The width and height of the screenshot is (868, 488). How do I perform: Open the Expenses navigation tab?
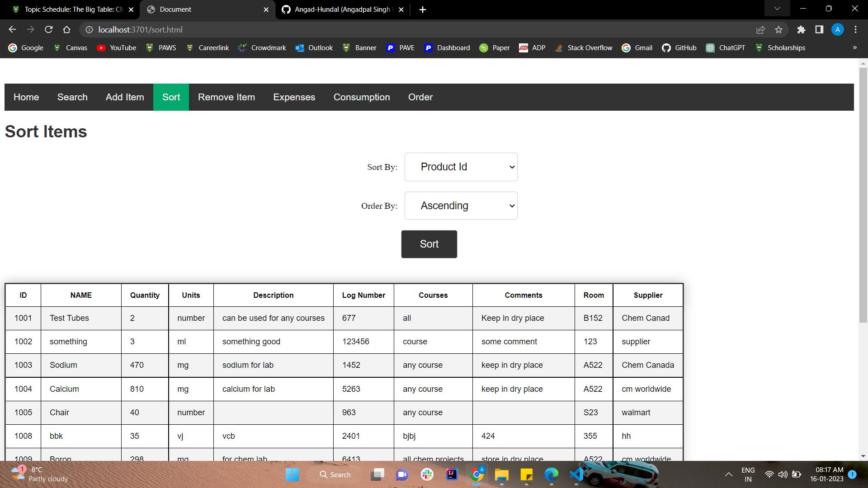(294, 97)
